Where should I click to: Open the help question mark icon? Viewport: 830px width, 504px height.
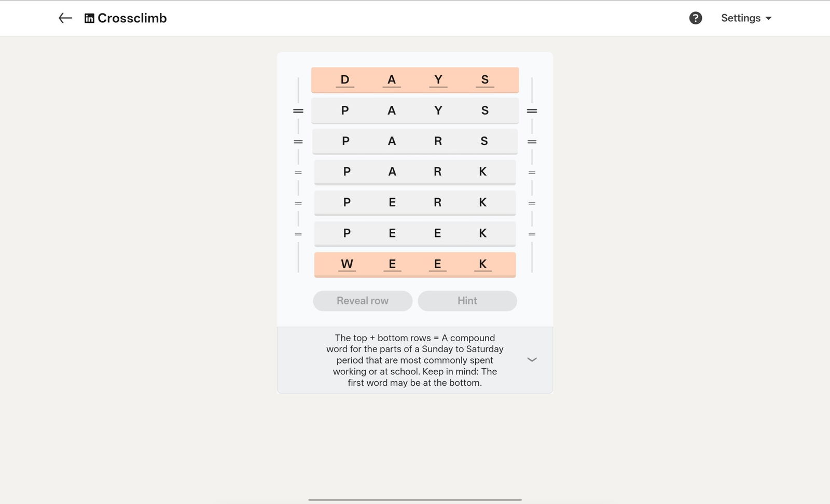click(x=696, y=18)
